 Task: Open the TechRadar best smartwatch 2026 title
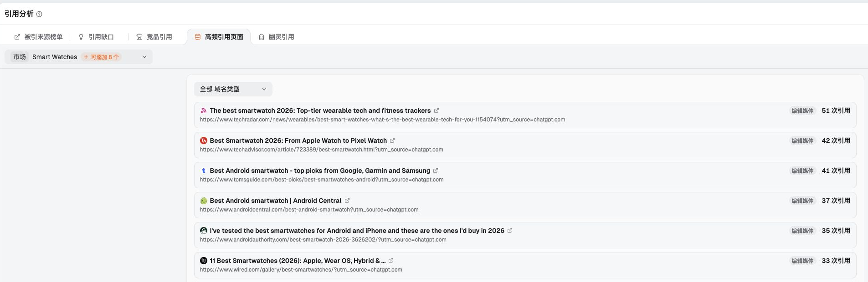pyautogui.click(x=320, y=111)
